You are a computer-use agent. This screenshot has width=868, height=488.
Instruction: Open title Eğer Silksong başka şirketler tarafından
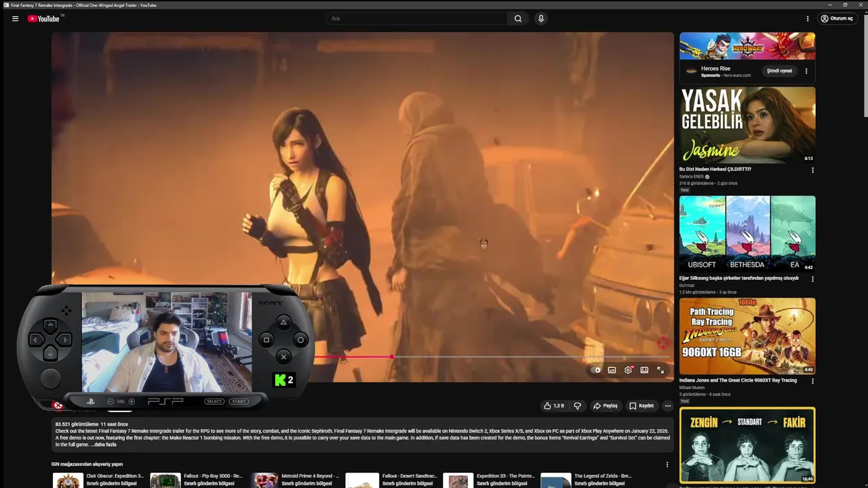738,278
